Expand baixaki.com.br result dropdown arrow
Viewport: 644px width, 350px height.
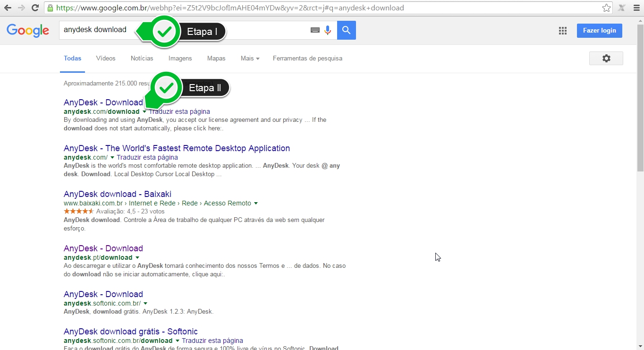[x=256, y=204]
